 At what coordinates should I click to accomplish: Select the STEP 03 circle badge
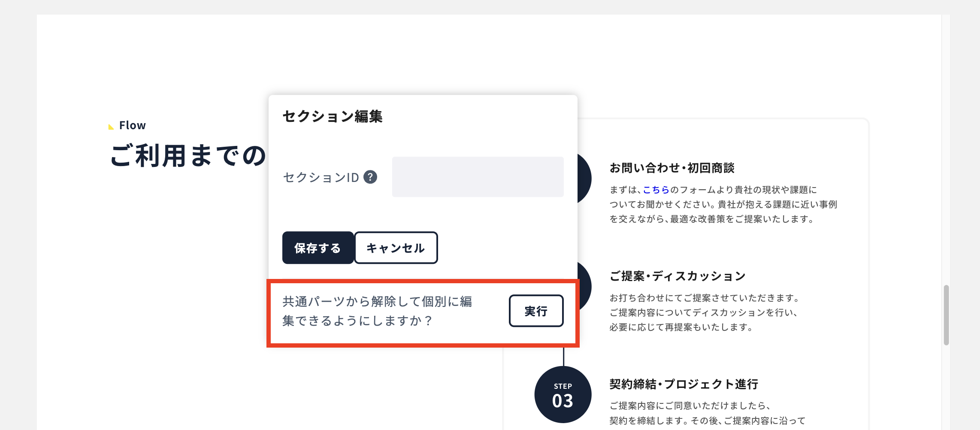point(563,394)
